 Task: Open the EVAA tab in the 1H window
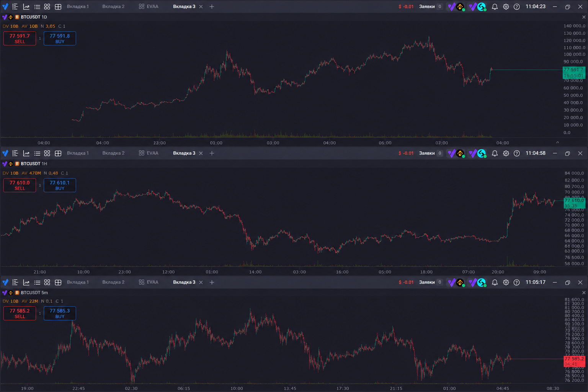[x=149, y=153]
